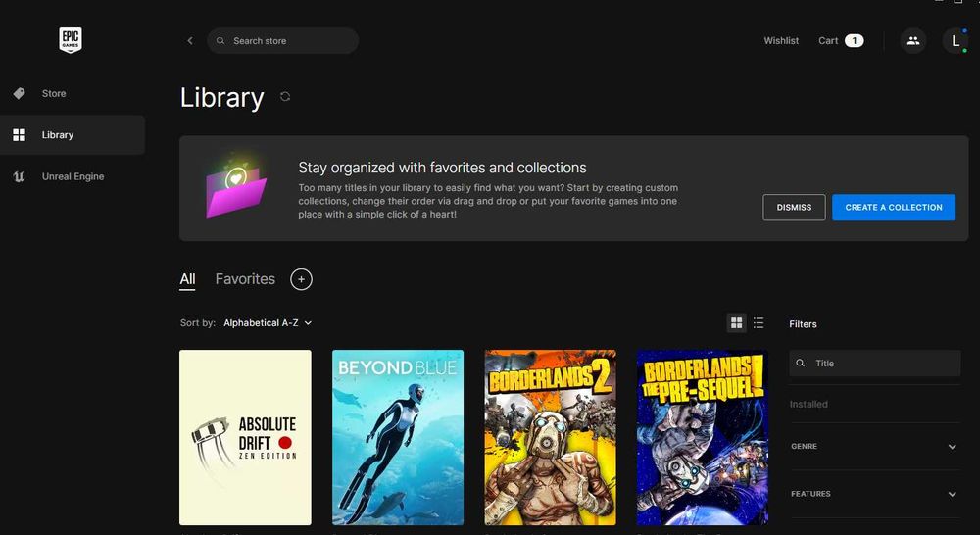Open the Borderlands 2 game cover
Viewport: 980px width, 535px height.
550,437
